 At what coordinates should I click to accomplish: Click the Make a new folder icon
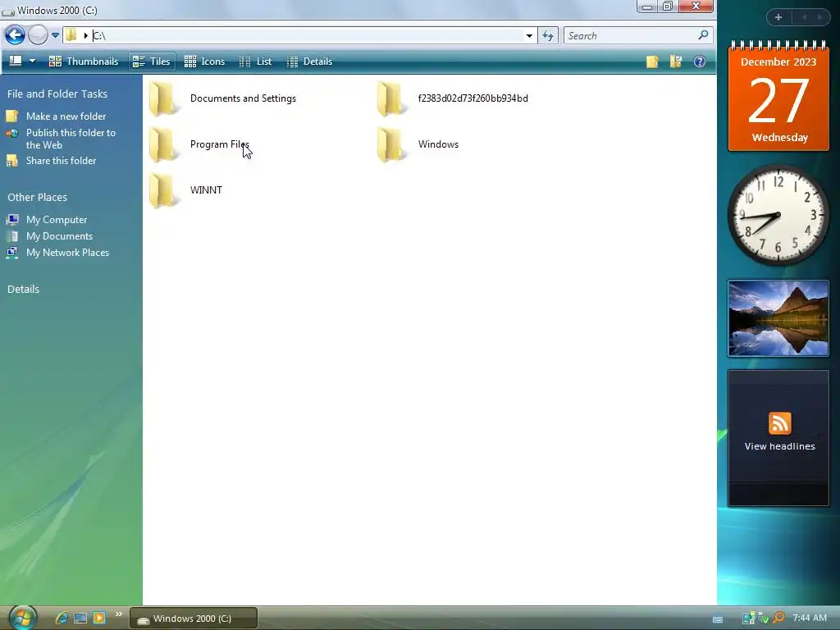tap(12, 116)
